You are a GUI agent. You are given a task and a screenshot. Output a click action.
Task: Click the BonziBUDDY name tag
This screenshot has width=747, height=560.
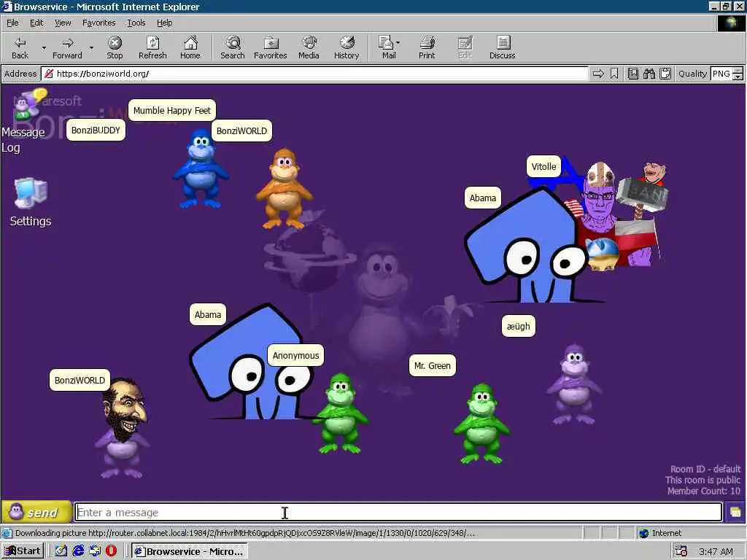(96, 130)
